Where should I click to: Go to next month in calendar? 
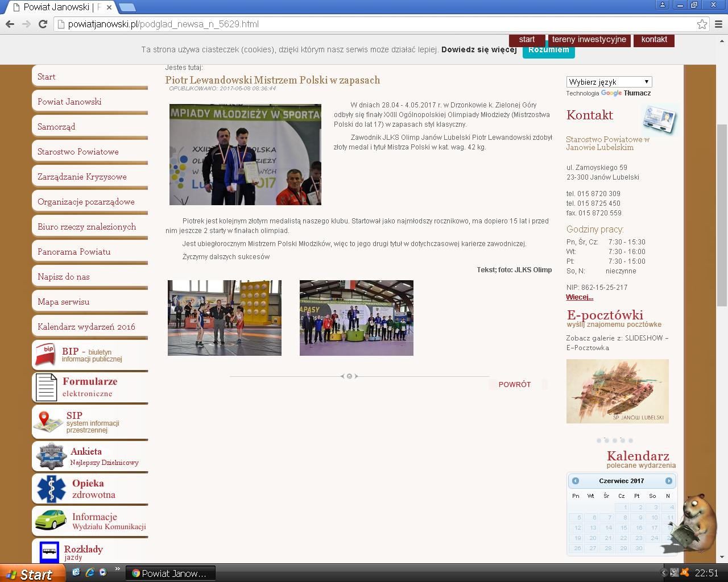click(x=668, y=481)
